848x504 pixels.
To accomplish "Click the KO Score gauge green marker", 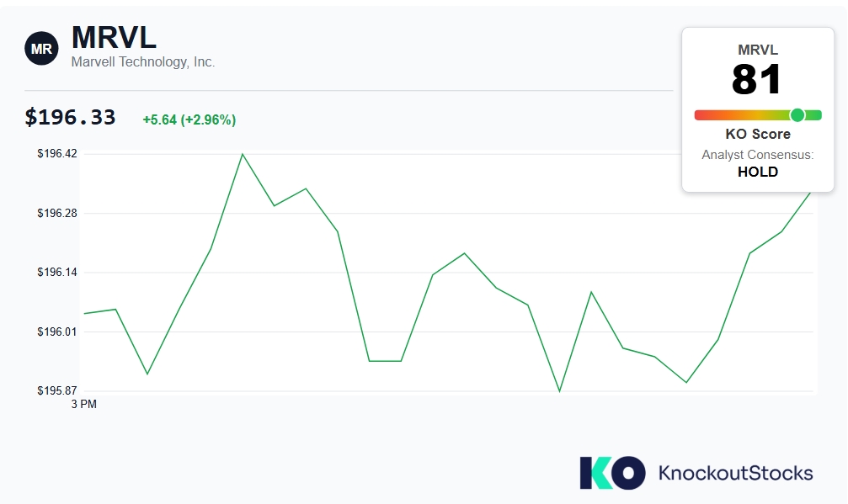I will (797, 115).
